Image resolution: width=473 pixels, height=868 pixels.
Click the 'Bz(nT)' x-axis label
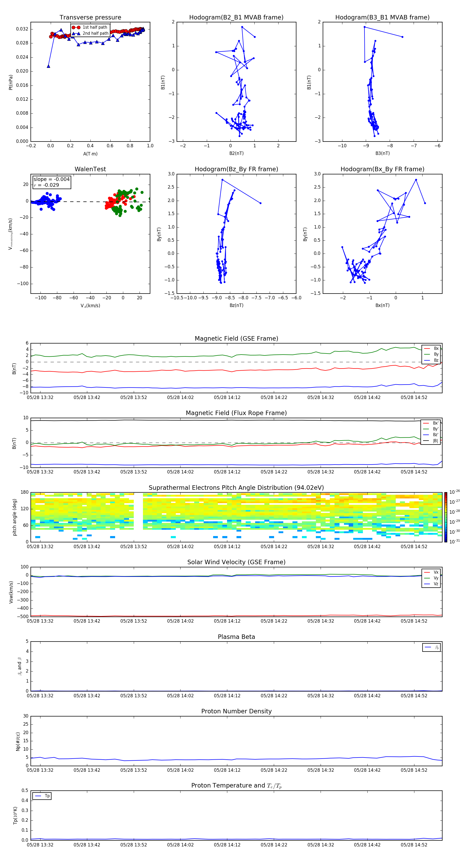[236, 305]
